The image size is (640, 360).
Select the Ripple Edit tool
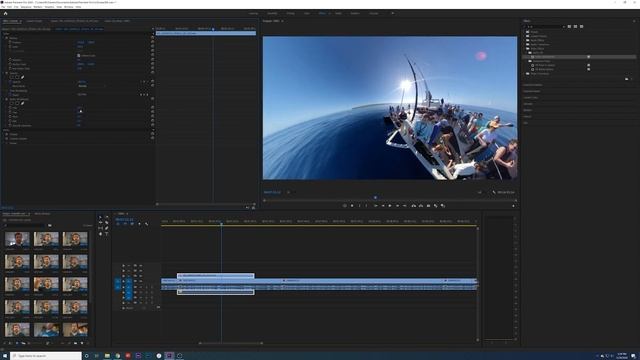tap(100, 223)
